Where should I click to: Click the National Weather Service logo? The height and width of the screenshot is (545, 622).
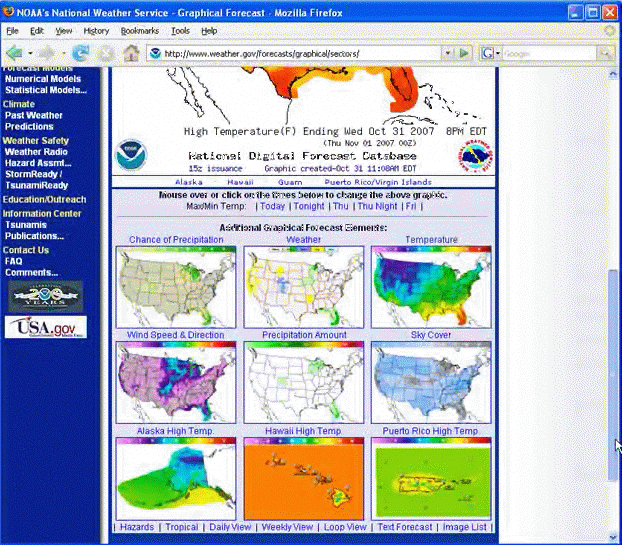click(476, 155)
